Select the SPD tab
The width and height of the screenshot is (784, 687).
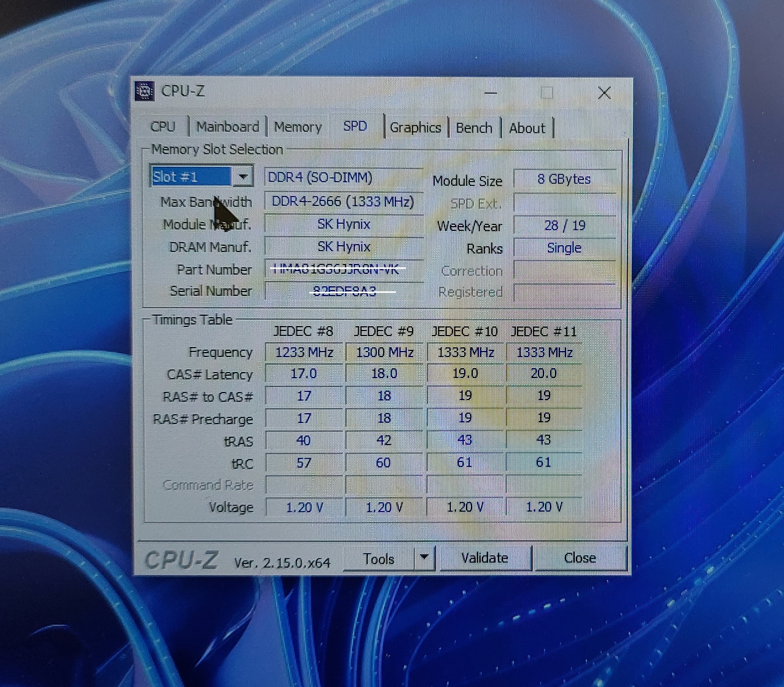(x=355, y=126)
